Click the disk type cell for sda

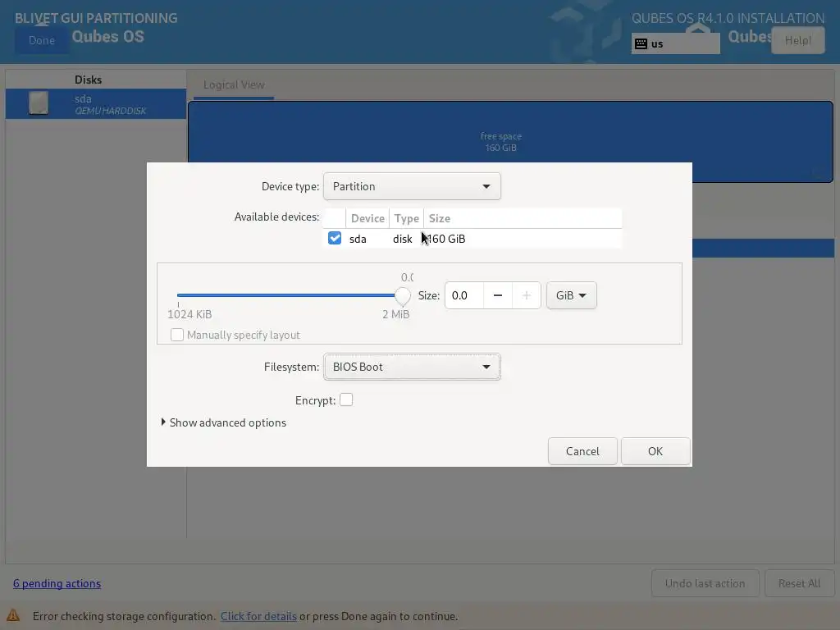click(x=402, y=239)
